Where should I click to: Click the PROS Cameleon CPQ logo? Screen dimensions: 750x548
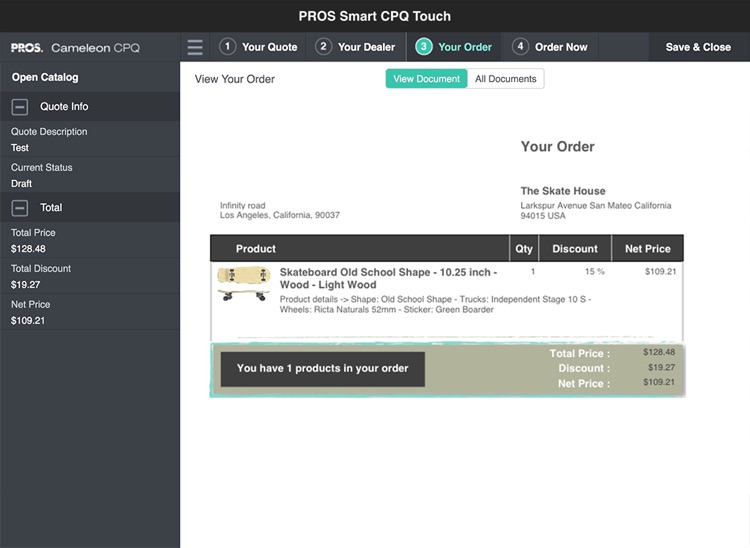point(76,48)
